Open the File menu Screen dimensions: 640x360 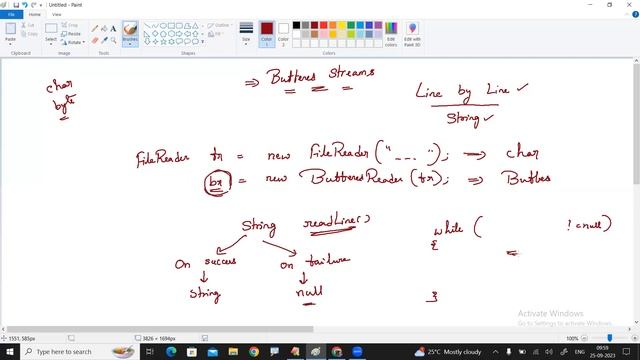tap(11, 14)
